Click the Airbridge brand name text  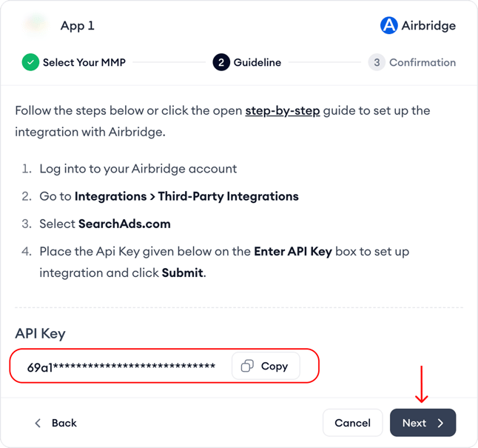tap(428, 26)
